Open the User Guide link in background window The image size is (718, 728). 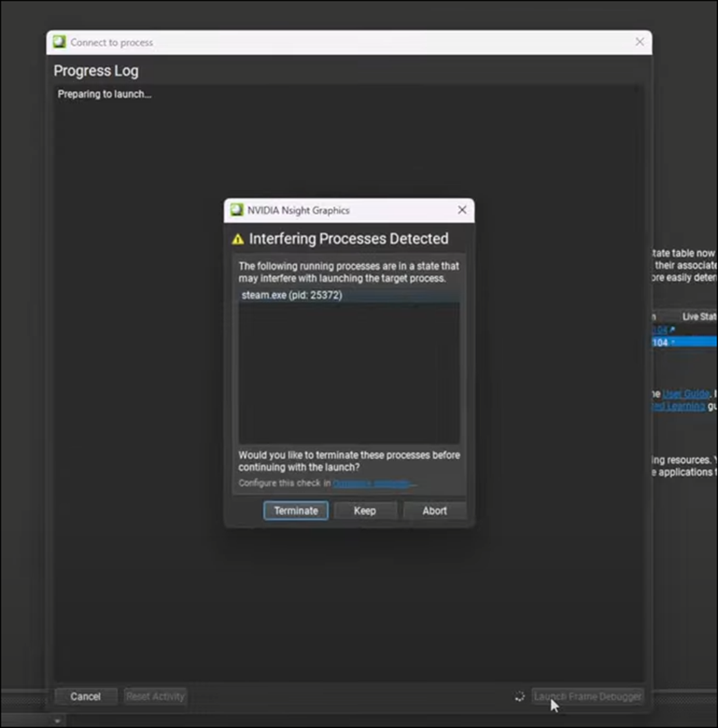tap(686, 394)
